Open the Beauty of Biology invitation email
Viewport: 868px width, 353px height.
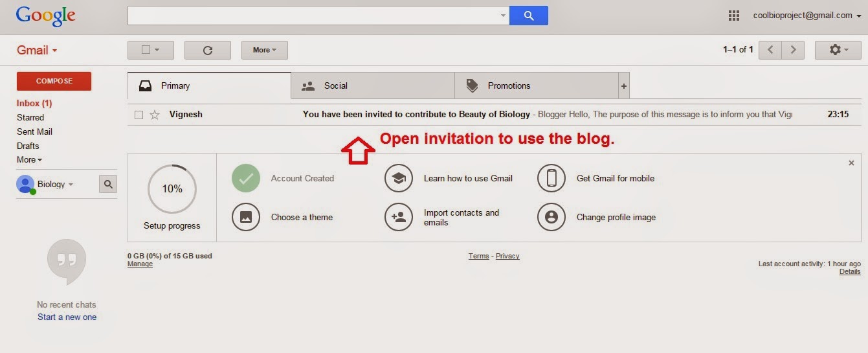(x=495, y=115)
